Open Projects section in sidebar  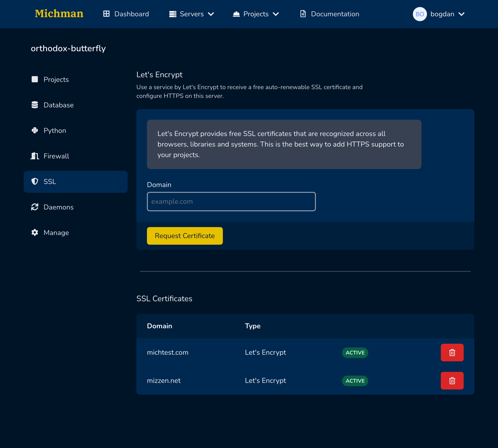[56, 79]
